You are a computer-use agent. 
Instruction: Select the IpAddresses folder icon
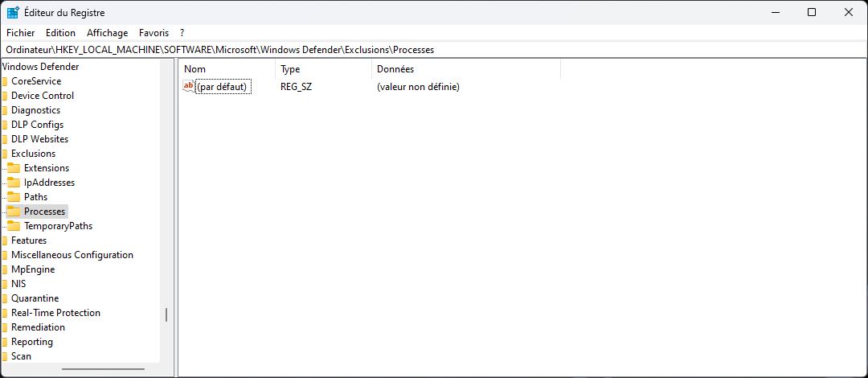coord(14,183)
